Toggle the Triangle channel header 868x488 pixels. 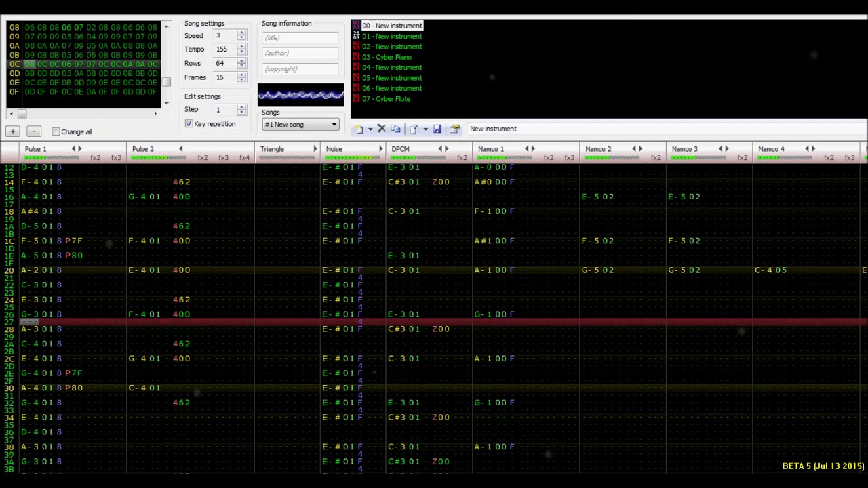coord(272,149)
